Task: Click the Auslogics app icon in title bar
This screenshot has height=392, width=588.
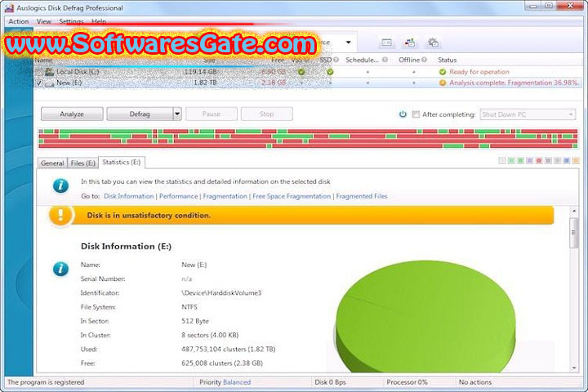Action: pyautogui.click(x=9, y=7)
